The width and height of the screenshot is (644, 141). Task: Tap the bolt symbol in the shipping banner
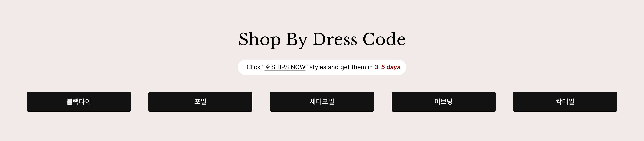[x=267, y=67]
